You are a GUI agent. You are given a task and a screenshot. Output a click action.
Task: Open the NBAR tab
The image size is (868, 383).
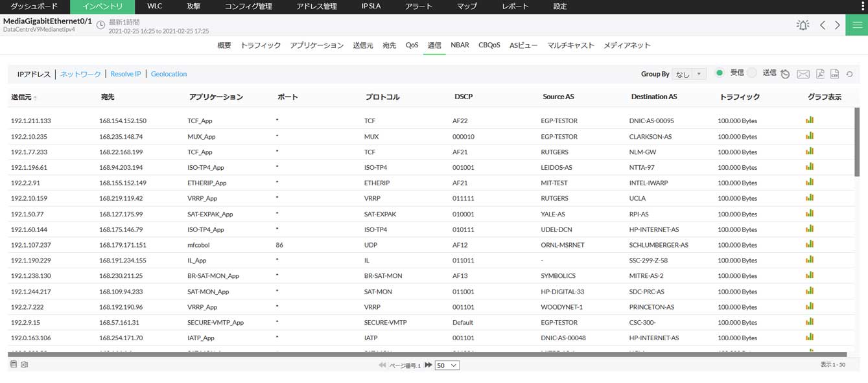pos(460,45)
